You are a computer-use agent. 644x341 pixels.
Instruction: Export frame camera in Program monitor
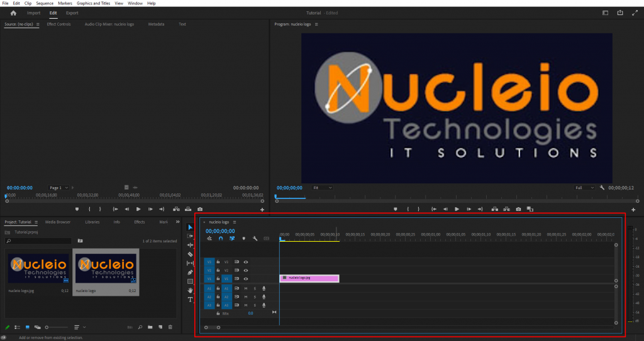click(518, 209)
